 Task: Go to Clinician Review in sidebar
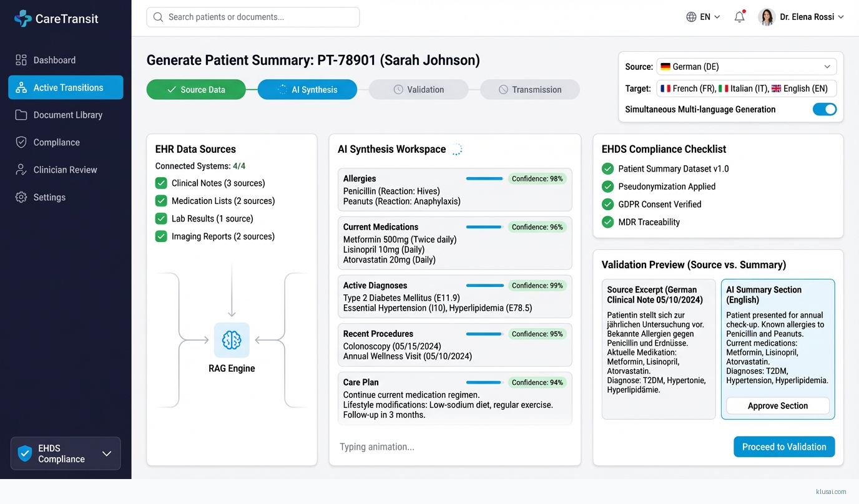click(x=65, y=170)
